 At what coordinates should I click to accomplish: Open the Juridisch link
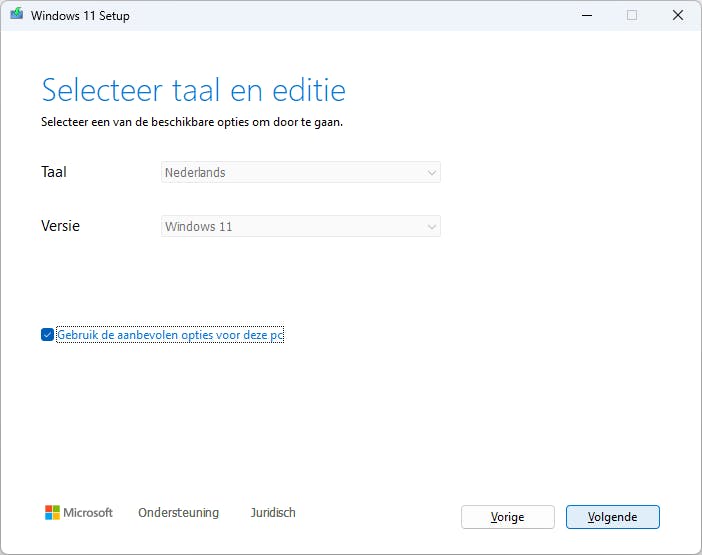tap(273, 513)
